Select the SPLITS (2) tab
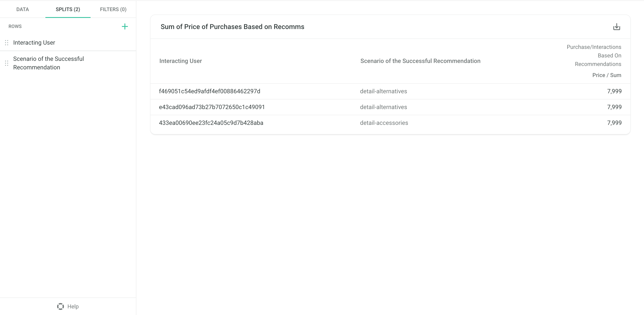 click(x=68, y=9)
